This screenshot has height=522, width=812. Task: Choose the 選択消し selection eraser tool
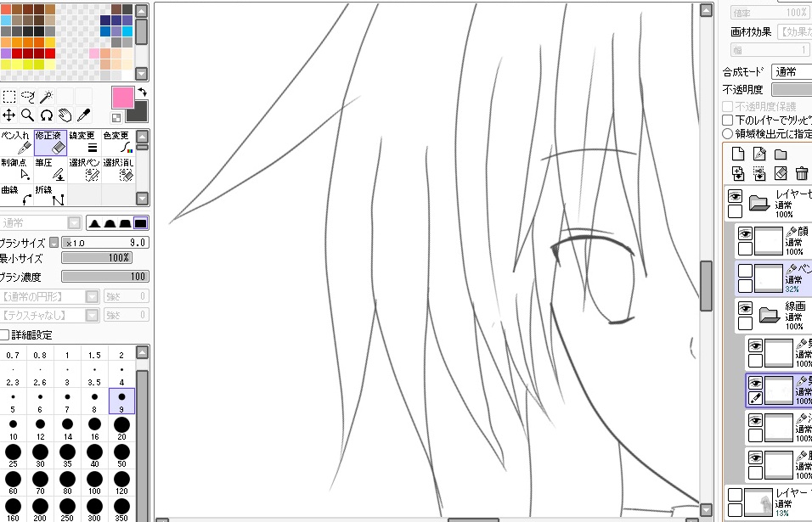pos(117,170)
